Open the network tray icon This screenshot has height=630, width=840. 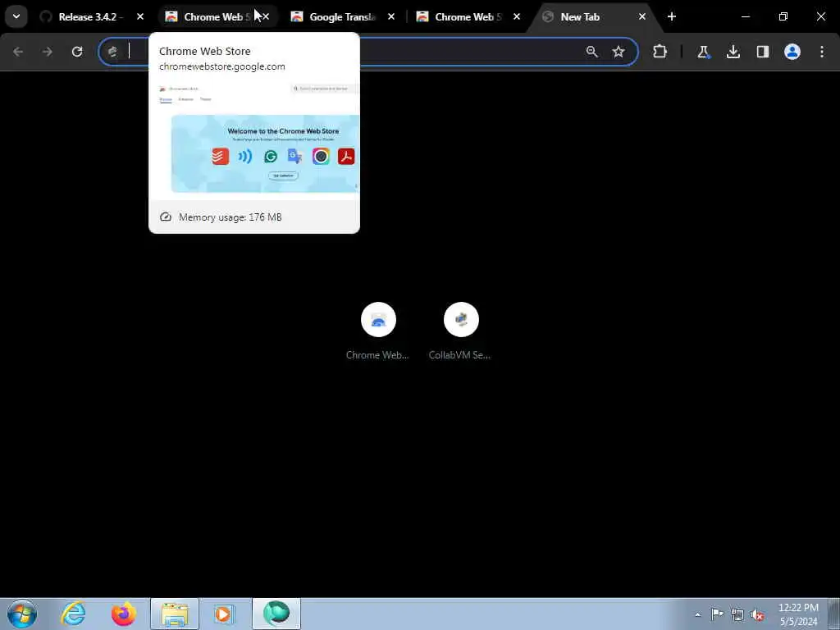click(737, 614)
